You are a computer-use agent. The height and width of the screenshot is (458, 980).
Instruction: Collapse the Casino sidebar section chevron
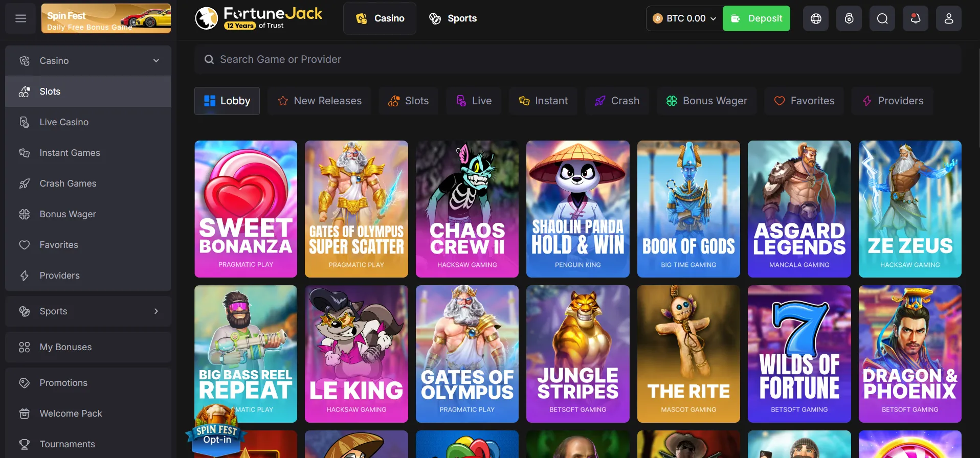(156, 61)
